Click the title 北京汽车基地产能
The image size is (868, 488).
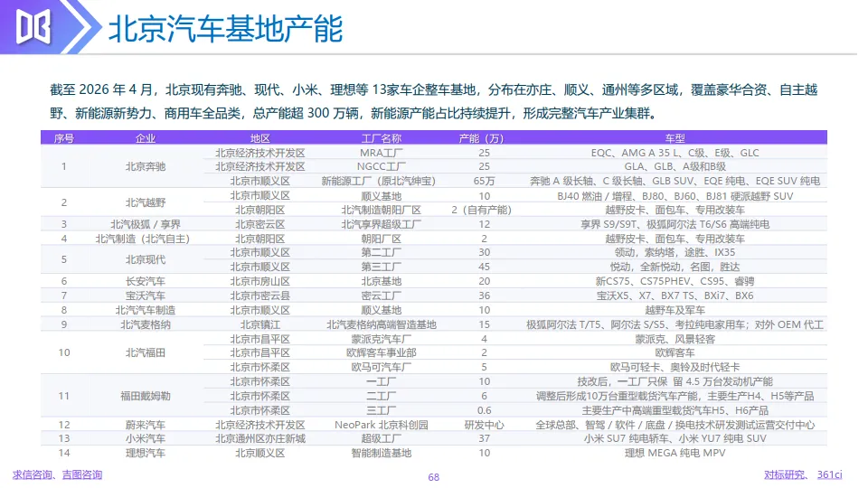(x=226, y=29)
